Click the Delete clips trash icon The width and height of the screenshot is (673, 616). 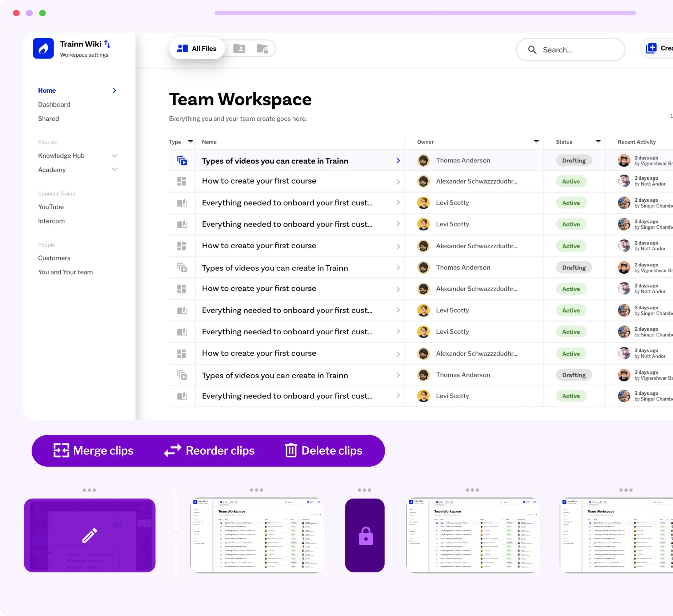point(290,450)
